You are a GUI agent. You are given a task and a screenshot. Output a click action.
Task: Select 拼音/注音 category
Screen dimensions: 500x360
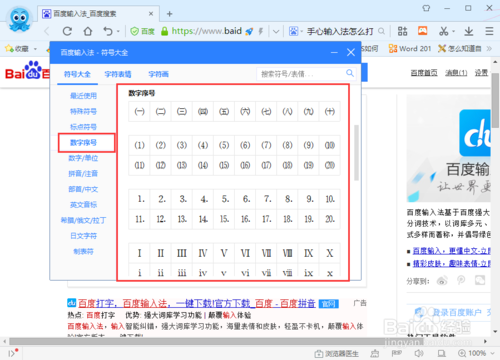[x=83, y=174]
